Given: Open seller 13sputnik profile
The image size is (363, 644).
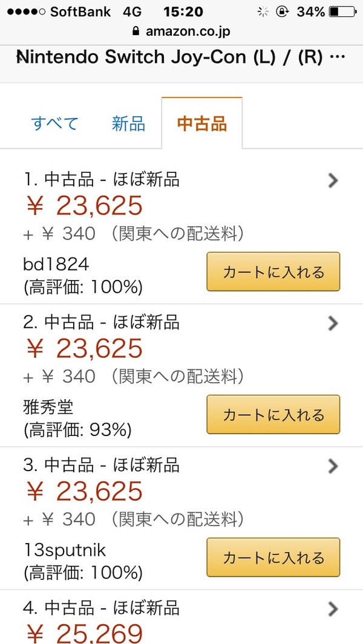Looking at the screenshot, I should click(65, 551).
